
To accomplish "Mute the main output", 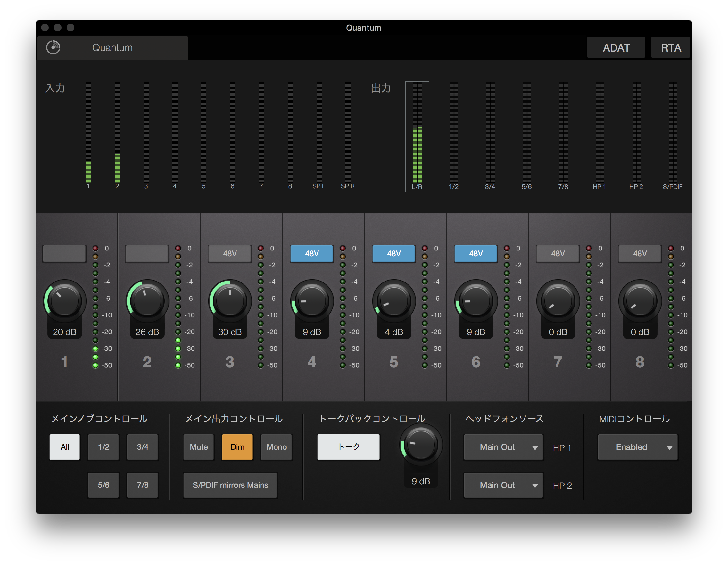I will [199, 447].
